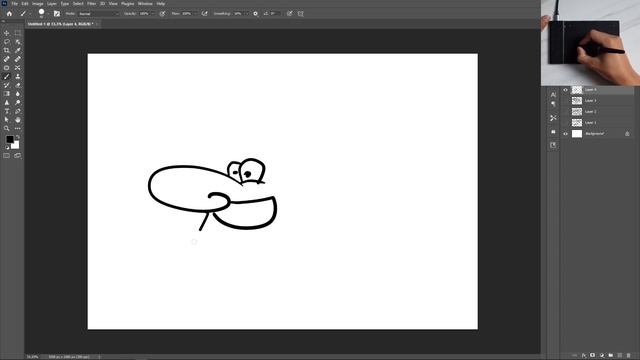Screen dimensions: 640x360
Task: Toggle pressure for size button
Action: point(289,13)
